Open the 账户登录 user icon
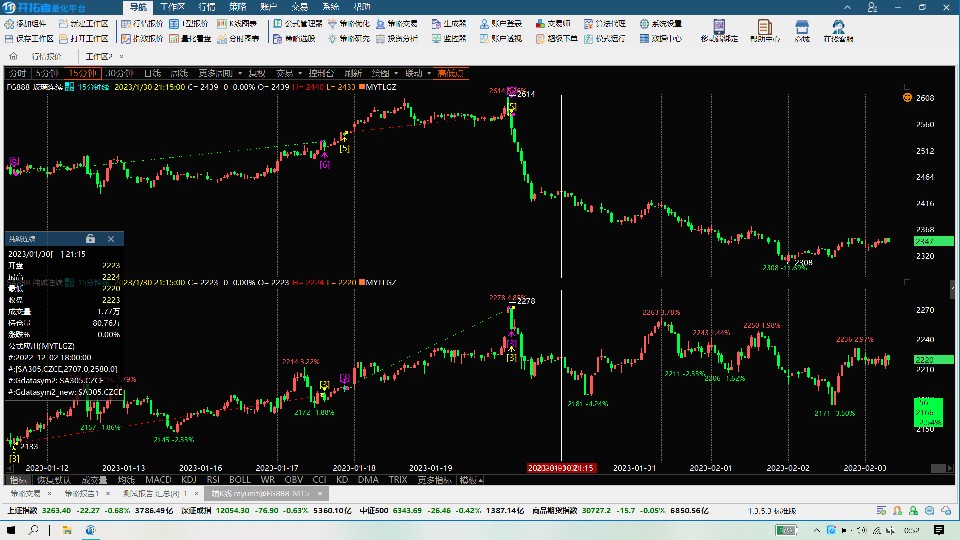 [484, 24]
